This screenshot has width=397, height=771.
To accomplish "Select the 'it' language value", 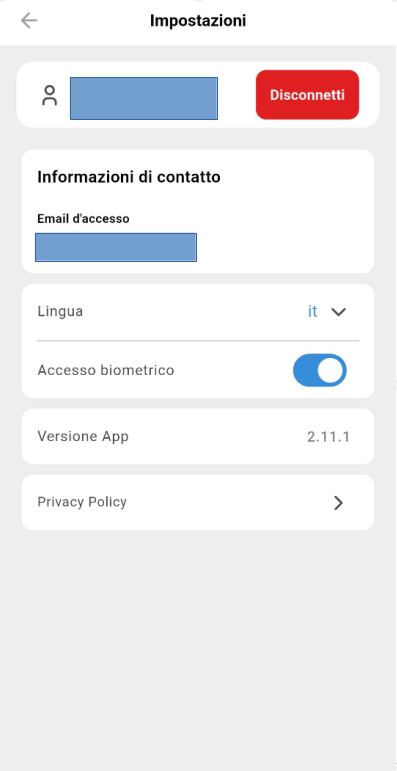I will [x=312, y=312].
